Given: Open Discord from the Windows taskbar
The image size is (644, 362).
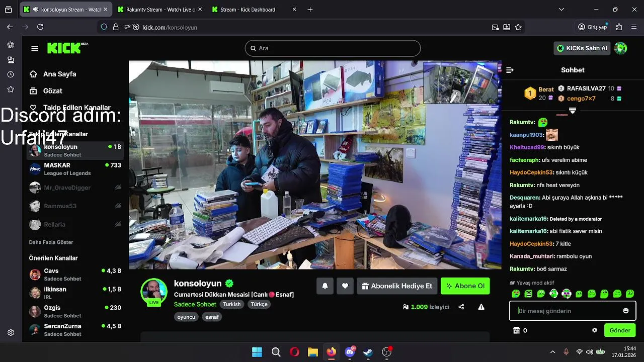Looking at the screenshot, I should [x=350, y=352].
